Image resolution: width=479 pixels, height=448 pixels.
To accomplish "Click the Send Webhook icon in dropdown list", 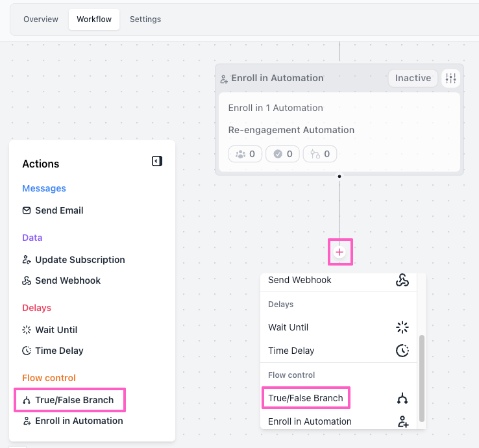I will tap(402, 280).
